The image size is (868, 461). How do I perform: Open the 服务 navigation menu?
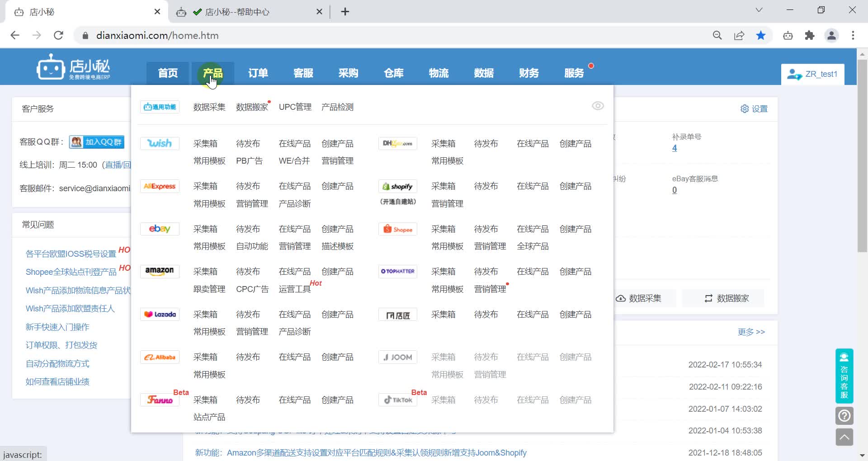coord(574,73)
